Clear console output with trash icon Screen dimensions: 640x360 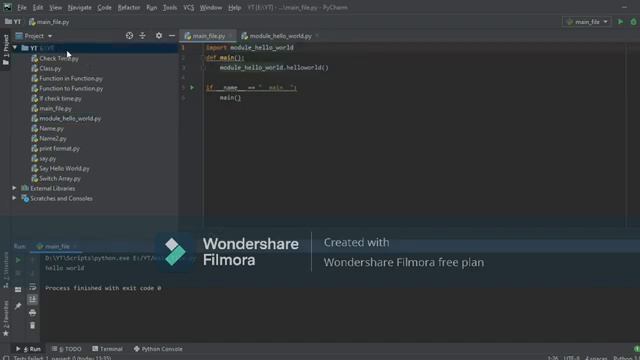tap(33, 325)
